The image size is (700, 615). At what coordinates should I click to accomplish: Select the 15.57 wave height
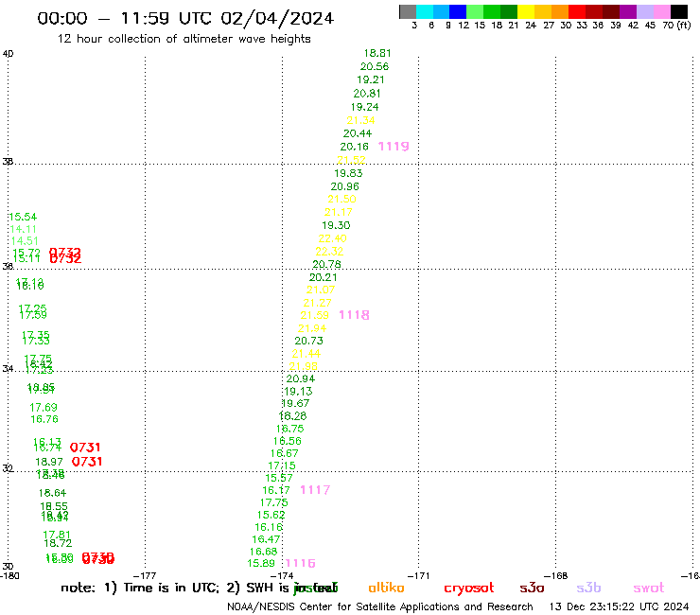click(x=279, y=478)
